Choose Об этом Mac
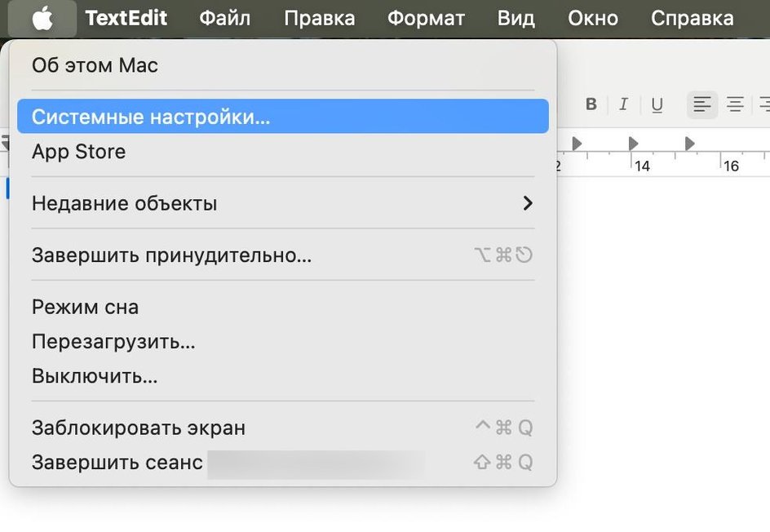The height and width of the screenshot is (532, 770). [283, 65]
